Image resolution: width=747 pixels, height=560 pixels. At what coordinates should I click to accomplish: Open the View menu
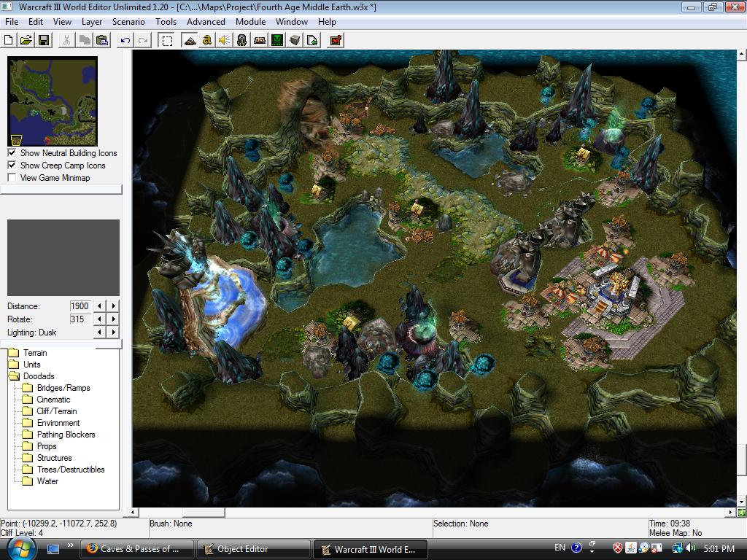pos(62,22)
